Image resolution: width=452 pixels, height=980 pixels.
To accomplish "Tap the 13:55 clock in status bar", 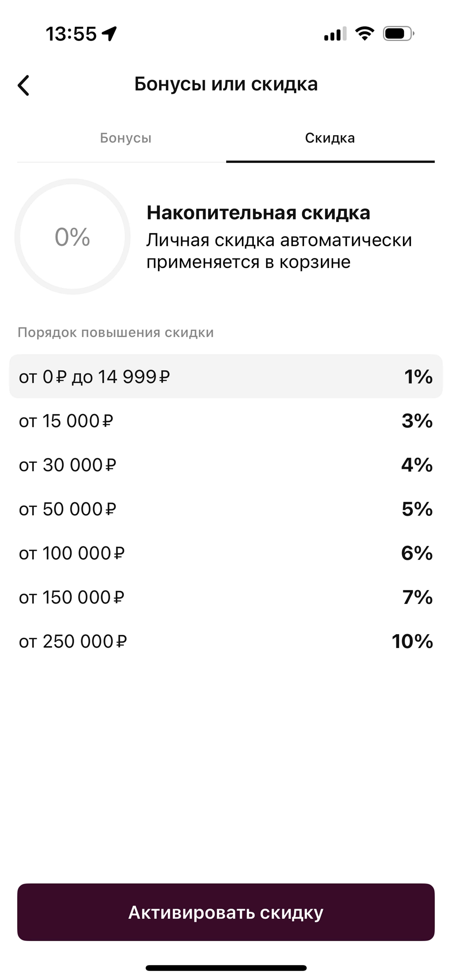I will (71, 34).
